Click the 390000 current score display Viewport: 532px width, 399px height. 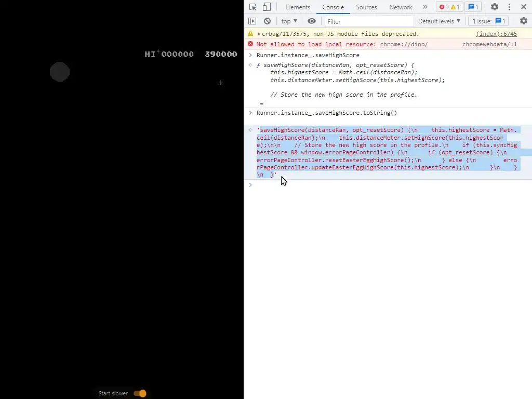pos(221,54)
